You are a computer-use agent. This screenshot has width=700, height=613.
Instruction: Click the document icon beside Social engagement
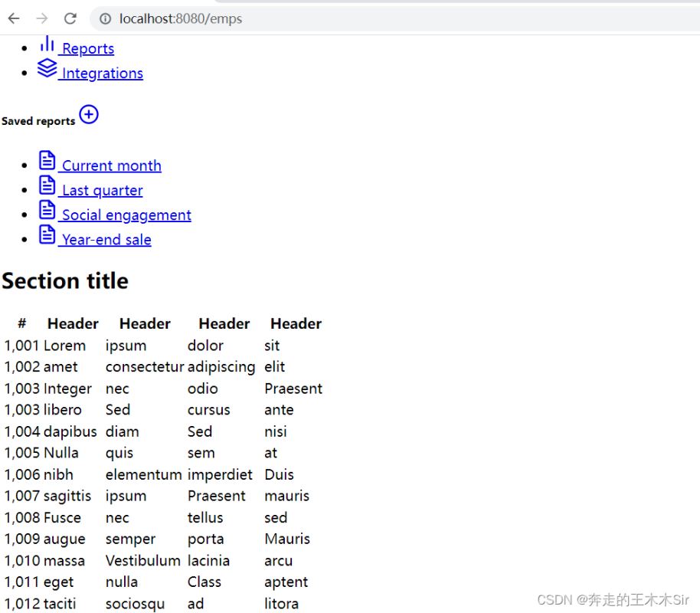click(47, 210)
